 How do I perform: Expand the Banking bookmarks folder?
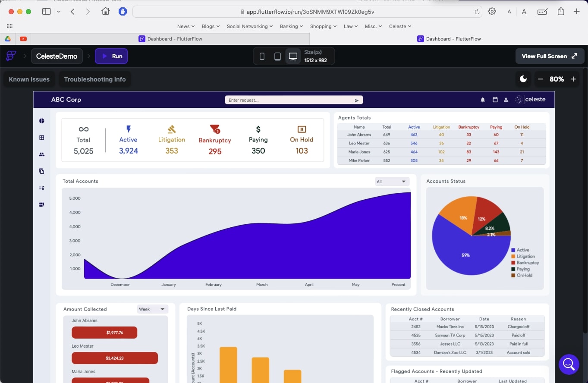coord(292,26)
